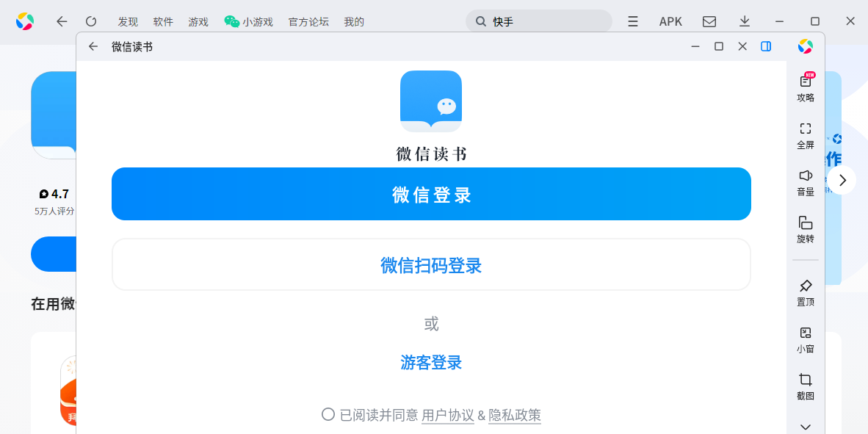Click the 微信读书 window title text
868x434 pixels.
click(x=131, y=47)
